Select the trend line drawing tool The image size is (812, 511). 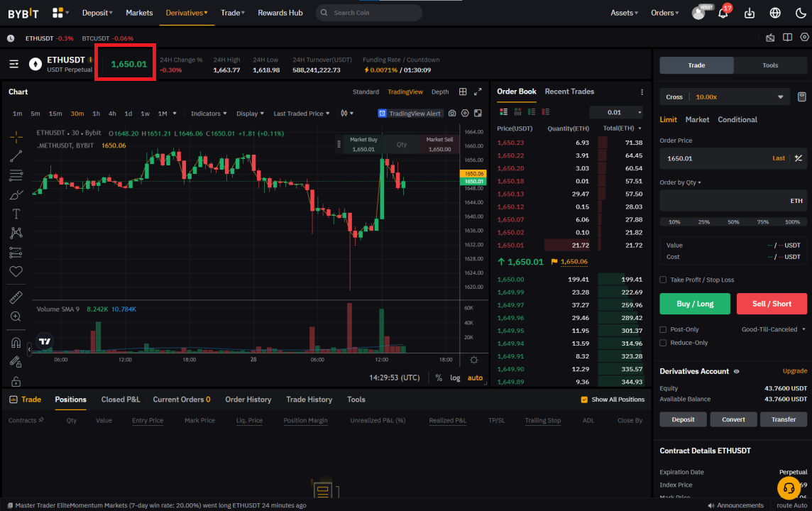point(16,156)
